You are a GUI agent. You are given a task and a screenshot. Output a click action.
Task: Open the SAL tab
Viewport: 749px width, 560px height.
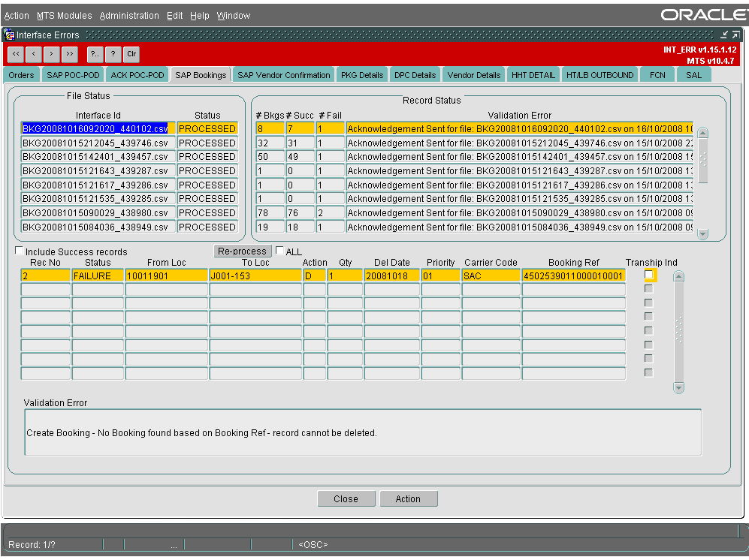694,75
